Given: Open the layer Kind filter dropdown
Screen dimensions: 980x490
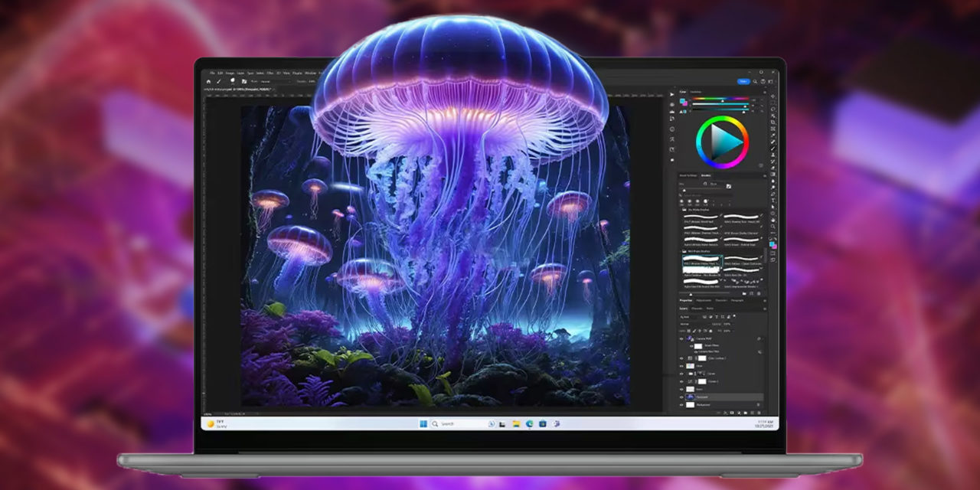Looking at the screenshot, I should [x=688, y=317].
